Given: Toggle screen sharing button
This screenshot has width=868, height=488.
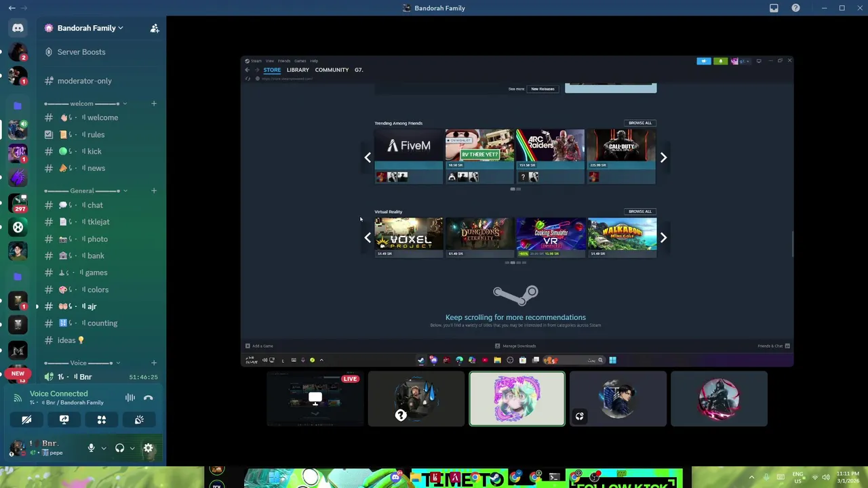Looking at the screenshot, I should pyautogui.click(x=64, y=420).
